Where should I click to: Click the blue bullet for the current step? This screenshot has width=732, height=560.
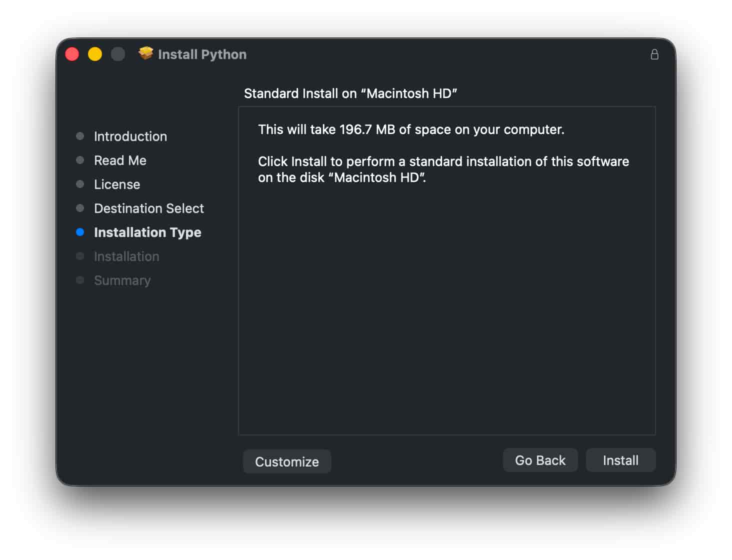[x=80, y=232]
